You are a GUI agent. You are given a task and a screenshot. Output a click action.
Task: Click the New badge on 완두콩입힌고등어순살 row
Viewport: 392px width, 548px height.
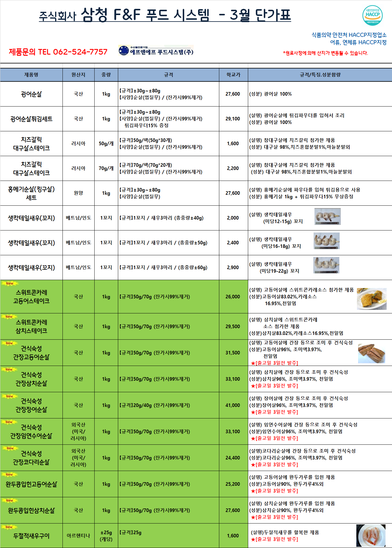pos(9,475)
